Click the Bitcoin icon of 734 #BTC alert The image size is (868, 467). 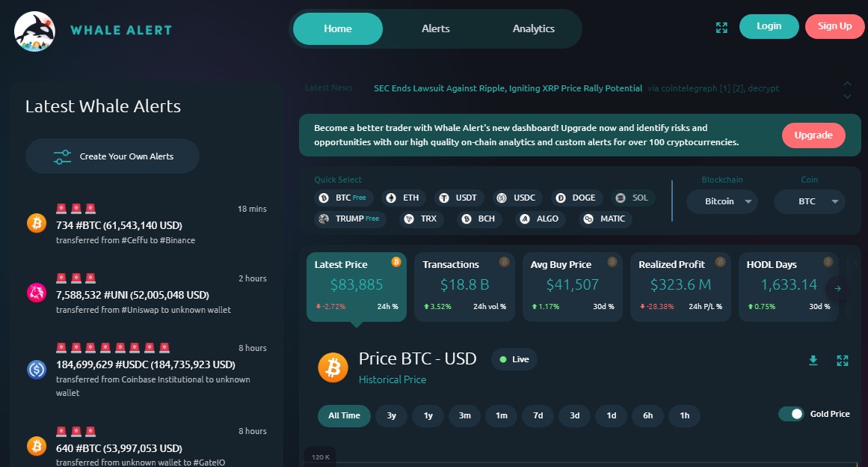pyautogui.click(x=37, y=223)
